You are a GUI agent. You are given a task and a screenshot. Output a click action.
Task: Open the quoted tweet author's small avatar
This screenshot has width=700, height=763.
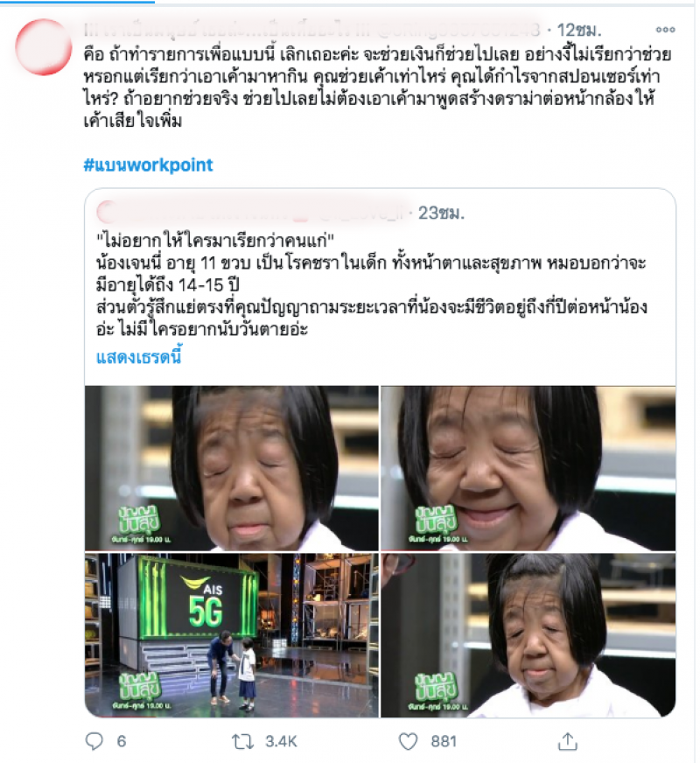pyautogui.click(x=106, y=213)
